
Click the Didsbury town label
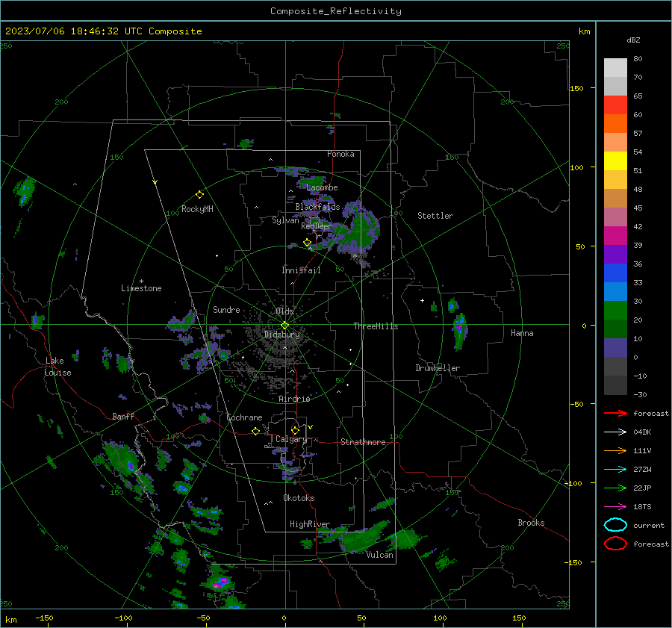click(281, 335)
